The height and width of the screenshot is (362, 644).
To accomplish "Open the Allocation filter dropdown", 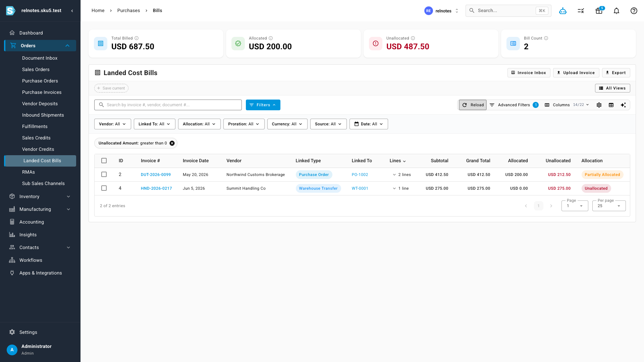I will coord(199,124).
